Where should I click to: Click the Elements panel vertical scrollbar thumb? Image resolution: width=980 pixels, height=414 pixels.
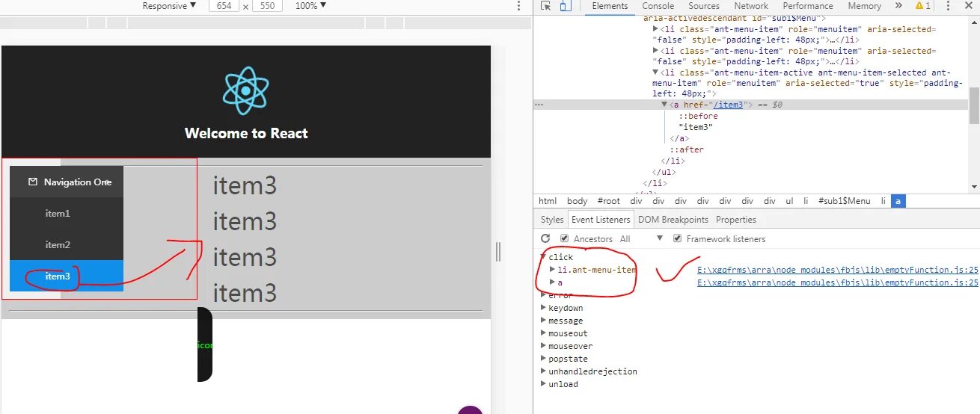(x=974, y=105)
